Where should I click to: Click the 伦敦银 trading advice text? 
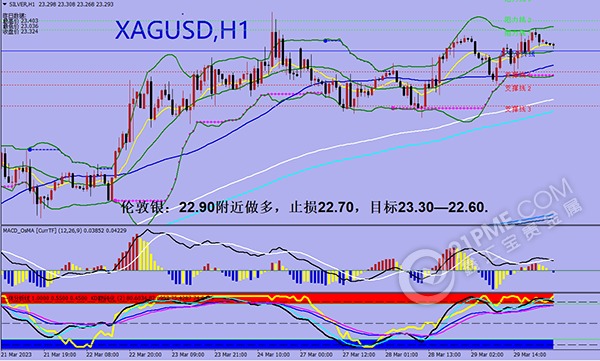[x=305, y=207]
